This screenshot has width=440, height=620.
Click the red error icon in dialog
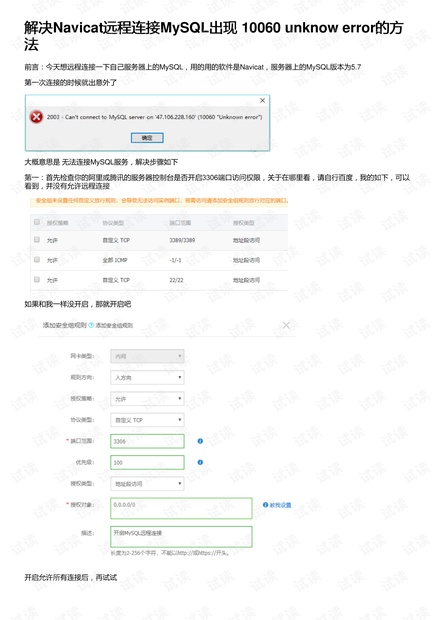tap(36, 117)
